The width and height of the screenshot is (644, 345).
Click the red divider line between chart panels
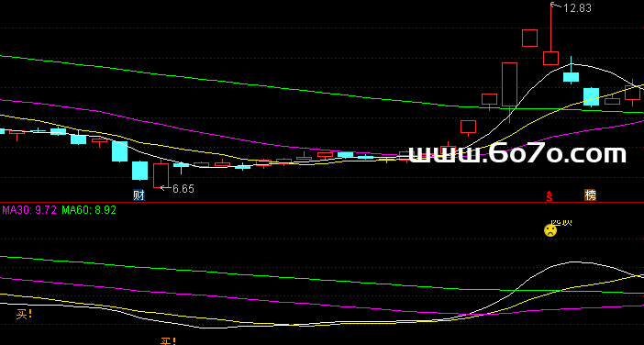tap(322, 203)
